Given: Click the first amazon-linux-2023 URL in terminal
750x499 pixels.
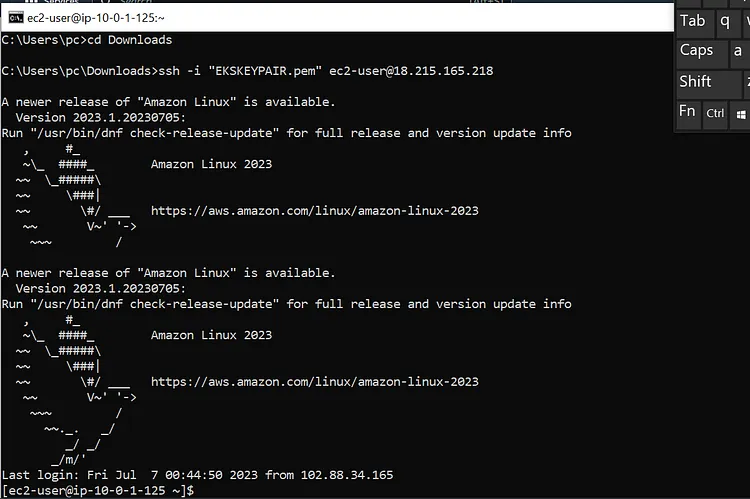Looking at the screenshot, I should pyautogui.click(x=315, y=211).
